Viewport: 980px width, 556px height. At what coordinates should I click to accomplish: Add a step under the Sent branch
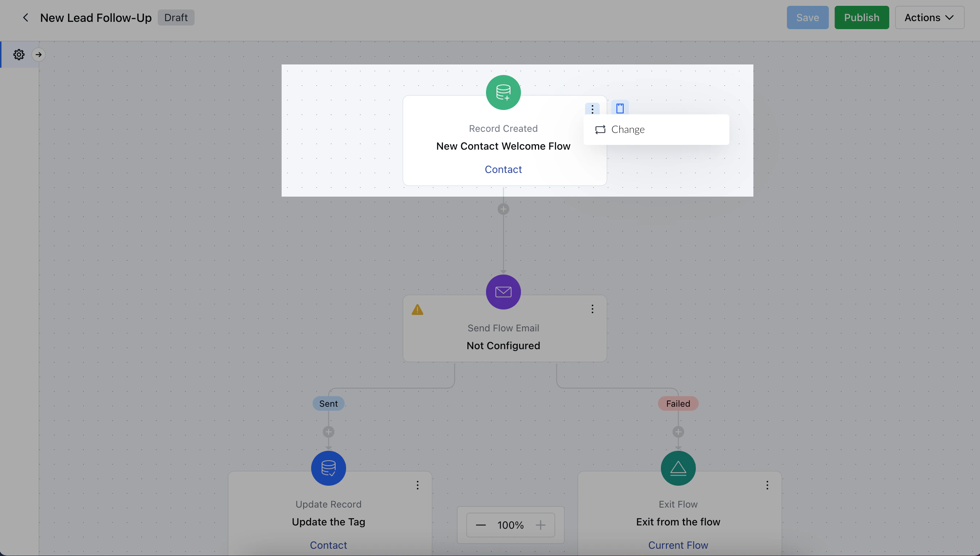click(x=328, y=432)
